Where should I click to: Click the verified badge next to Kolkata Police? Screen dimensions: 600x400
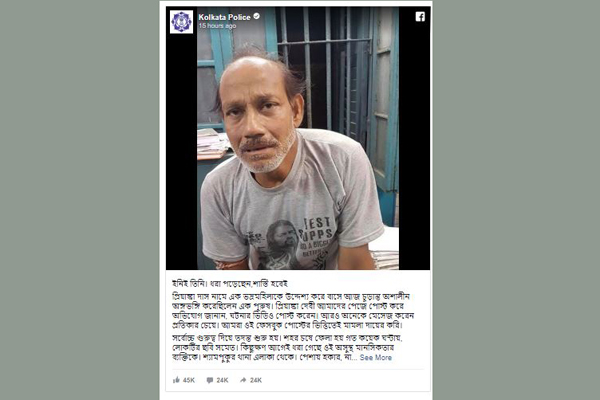(257, 16)
